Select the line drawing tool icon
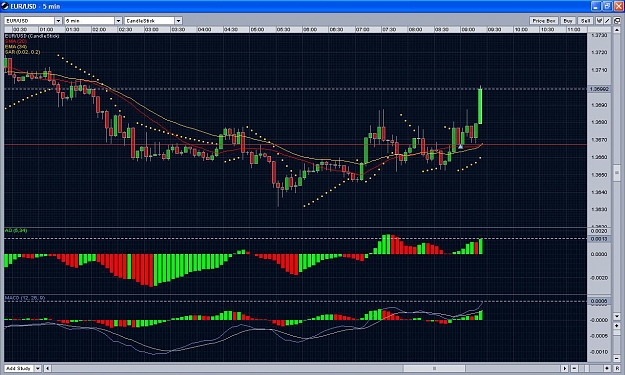Image resolution: width=625 pixels, height=375 pixels. (607, 21)
